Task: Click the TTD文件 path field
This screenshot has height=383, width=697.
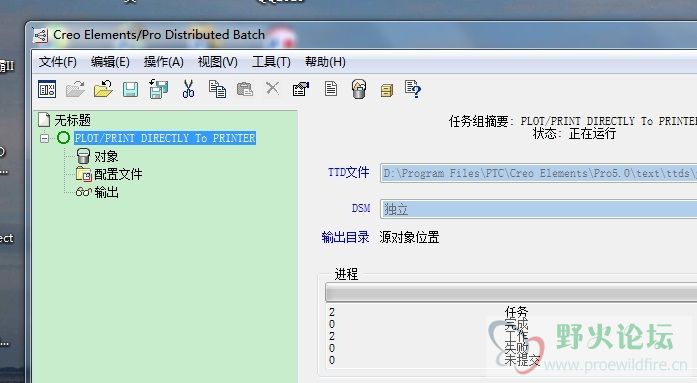Action: [538, 173]
